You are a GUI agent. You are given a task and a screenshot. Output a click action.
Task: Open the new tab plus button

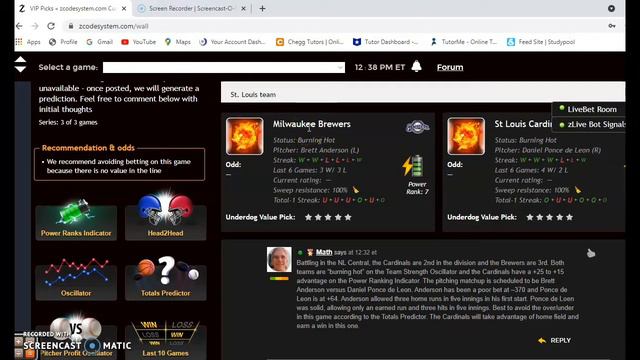[262, 8]
